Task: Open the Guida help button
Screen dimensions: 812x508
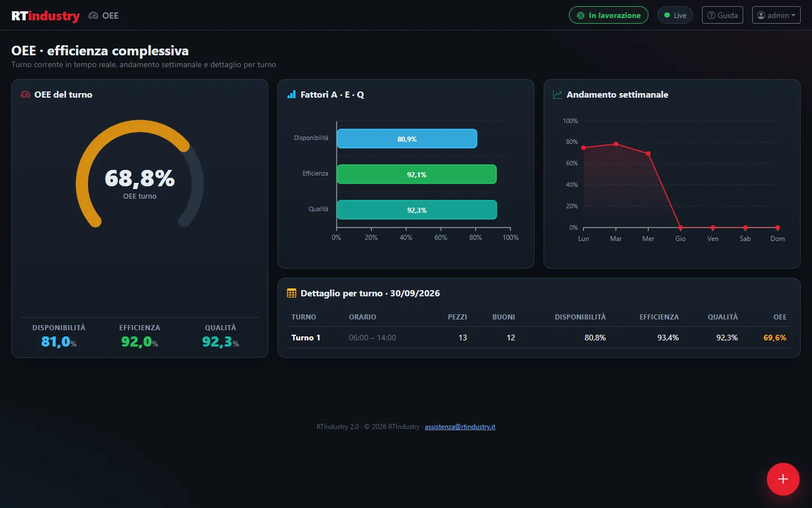Action: 722,15
